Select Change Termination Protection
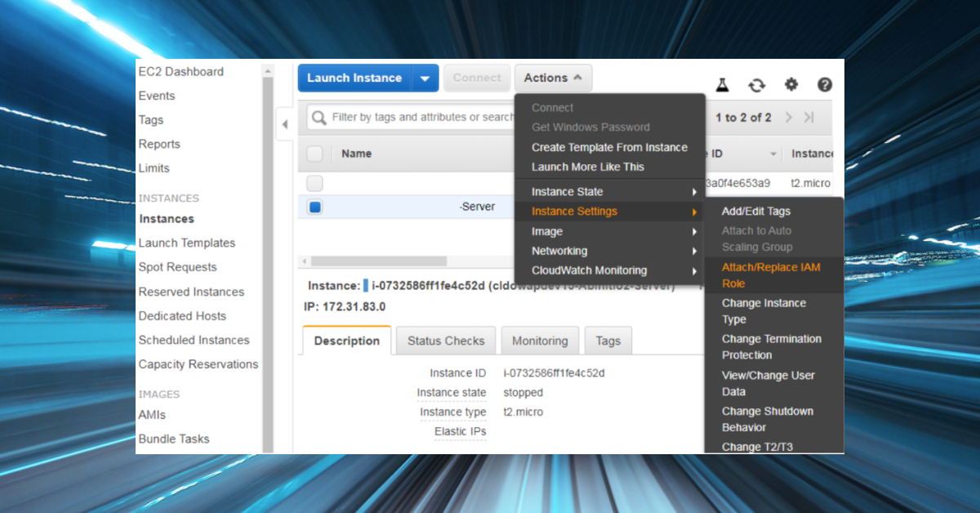 [x=772, y=347]
